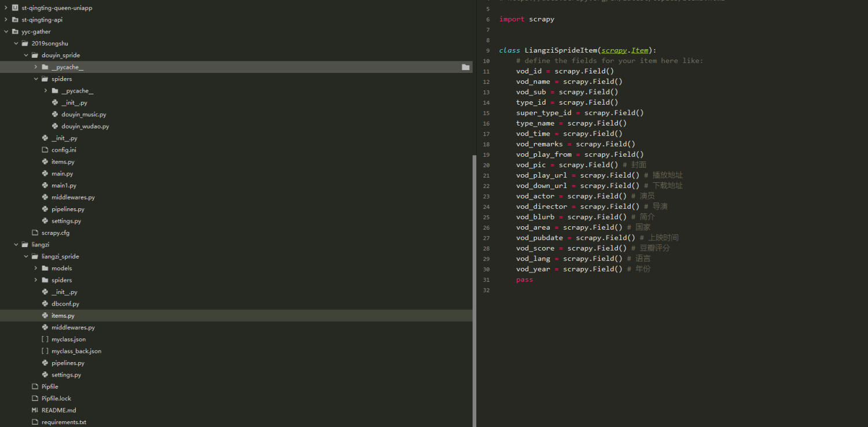Viewport: 868px width, 427px height.
Task: Click the Python icon beside dbconf.py
Action: coord(45,304)
